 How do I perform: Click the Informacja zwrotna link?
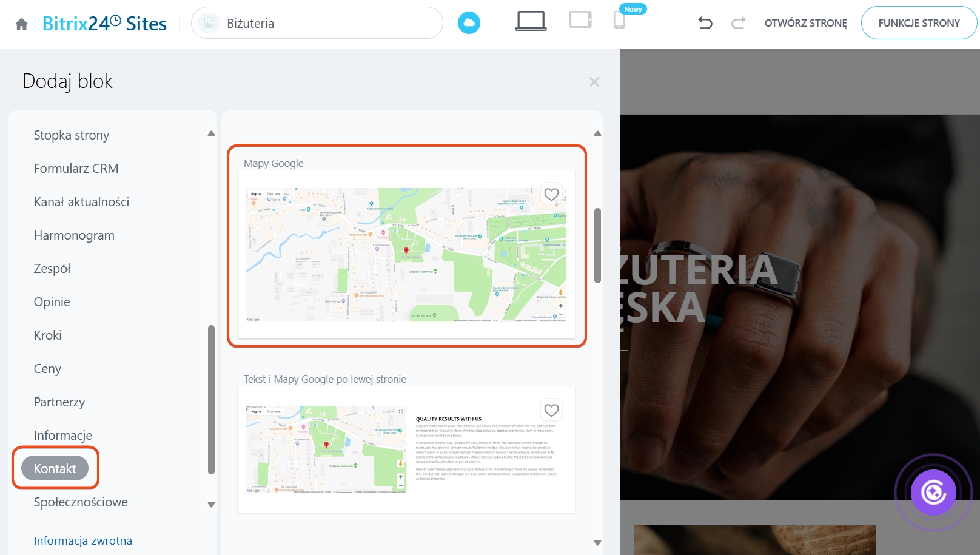click(x=83, y=540)
